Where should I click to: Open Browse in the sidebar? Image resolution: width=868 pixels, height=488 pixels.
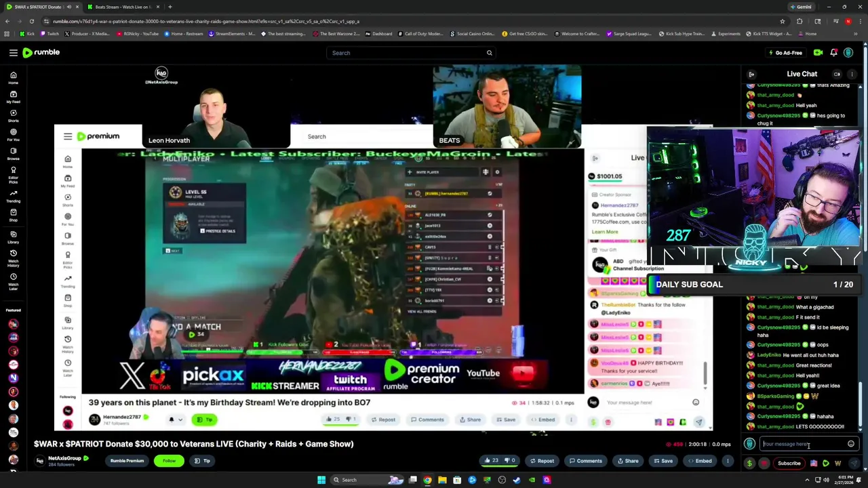(x=13, y=154)
